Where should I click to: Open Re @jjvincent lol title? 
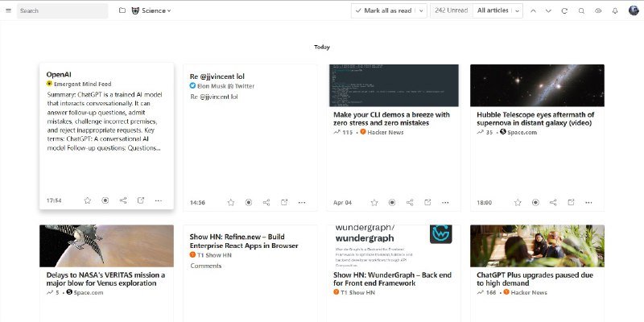coord(217,76)
